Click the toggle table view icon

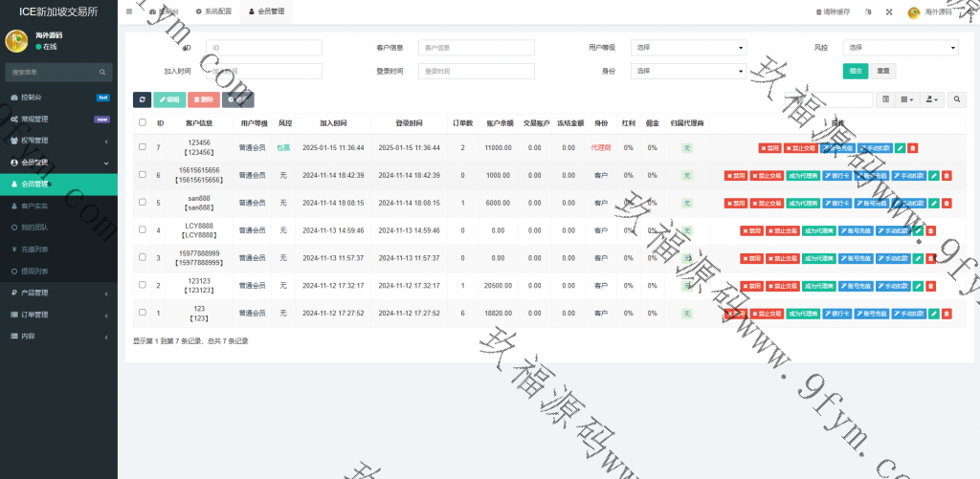tap(885, 99)
